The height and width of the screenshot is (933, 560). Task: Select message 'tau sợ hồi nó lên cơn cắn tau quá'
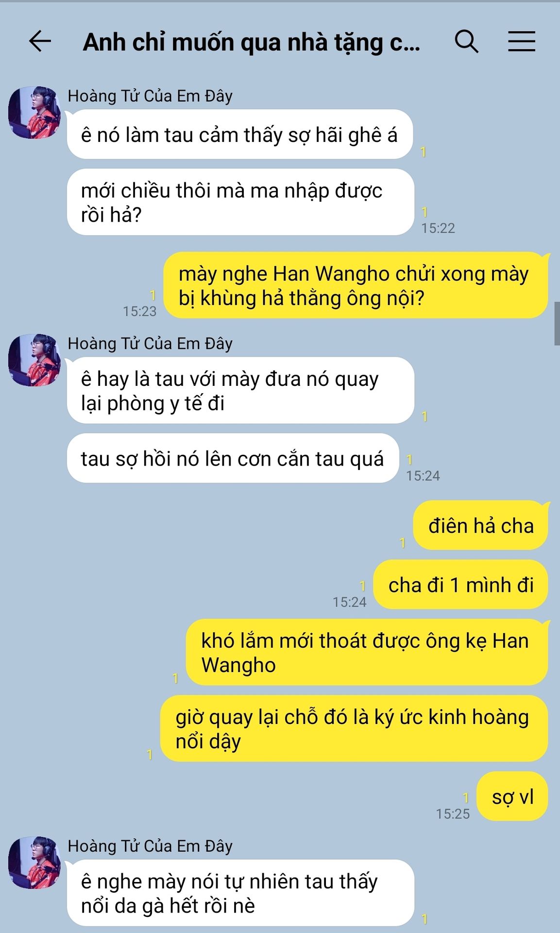pyautogui.click(x=233, y=458)
